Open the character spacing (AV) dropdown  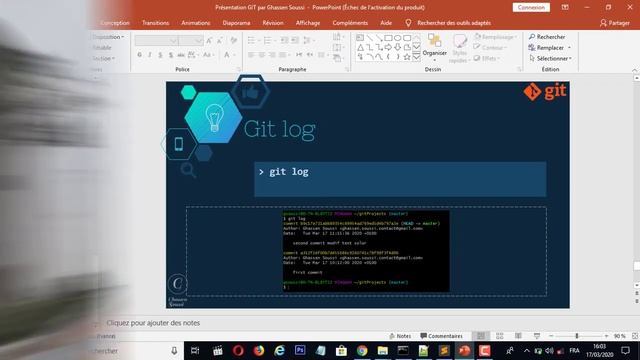[192, 55]
